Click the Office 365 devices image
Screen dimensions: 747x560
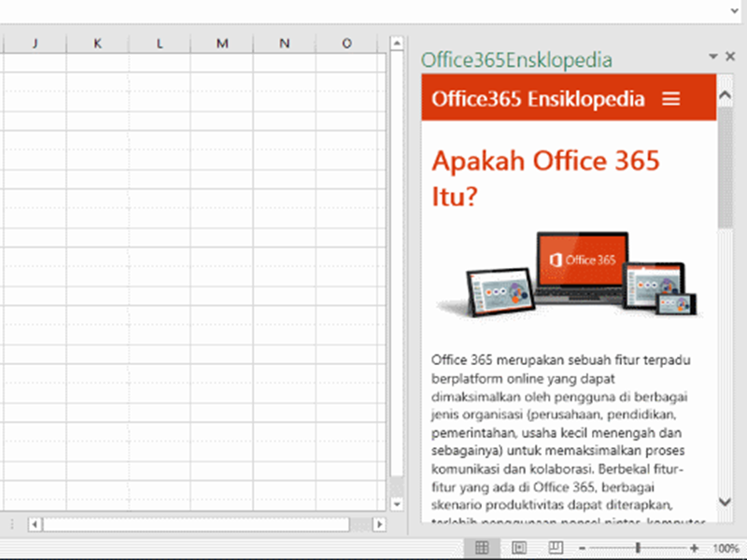pos(570,274)
